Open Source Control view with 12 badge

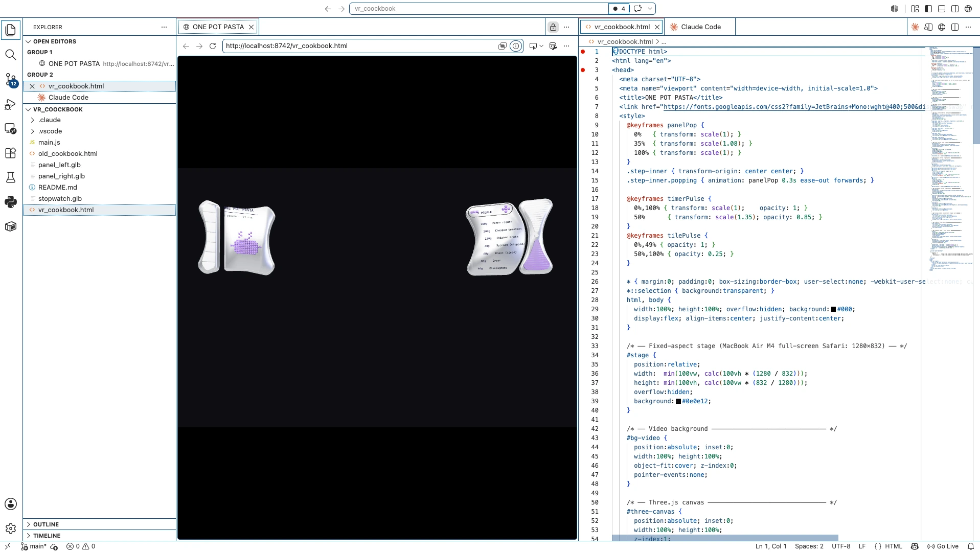11,79
